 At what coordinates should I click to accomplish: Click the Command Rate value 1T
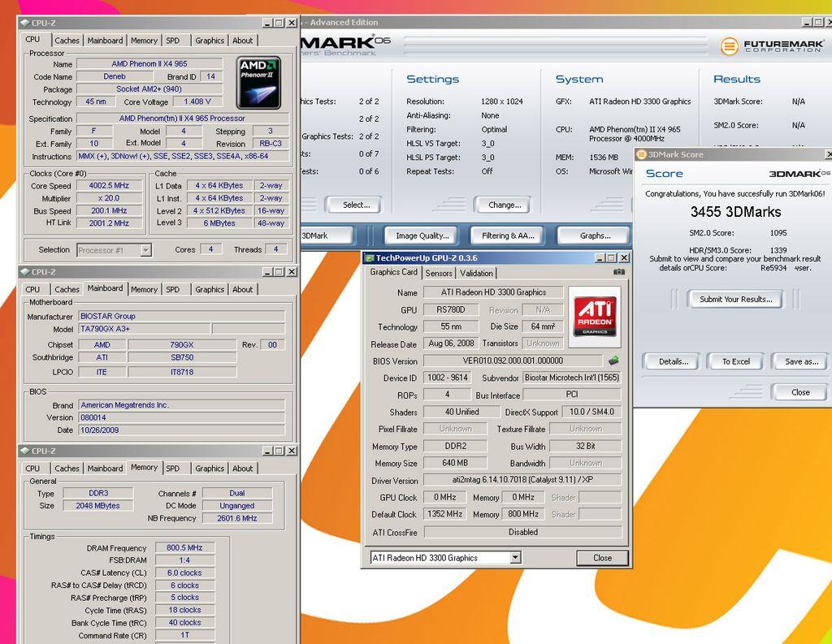(x=184, y=635)
